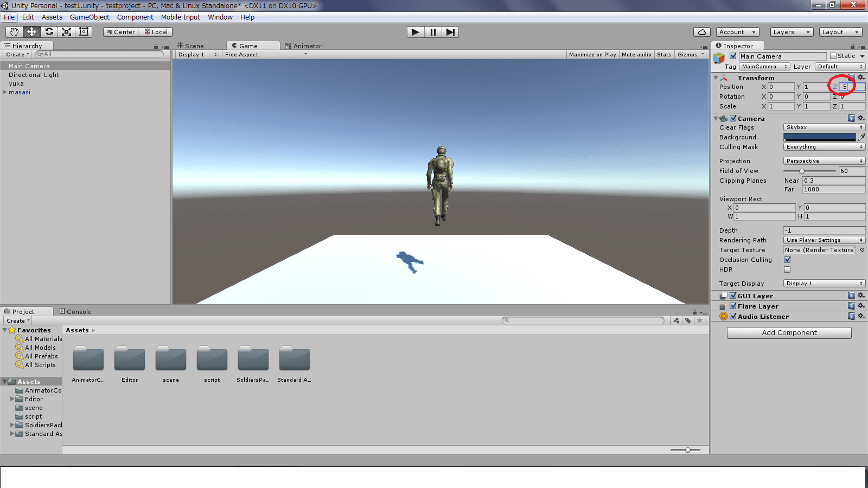Image resolution: width=868 pixels, height=488 pixels.
Task: Toggle the Local rotation button
Action: tap(156, 32)
